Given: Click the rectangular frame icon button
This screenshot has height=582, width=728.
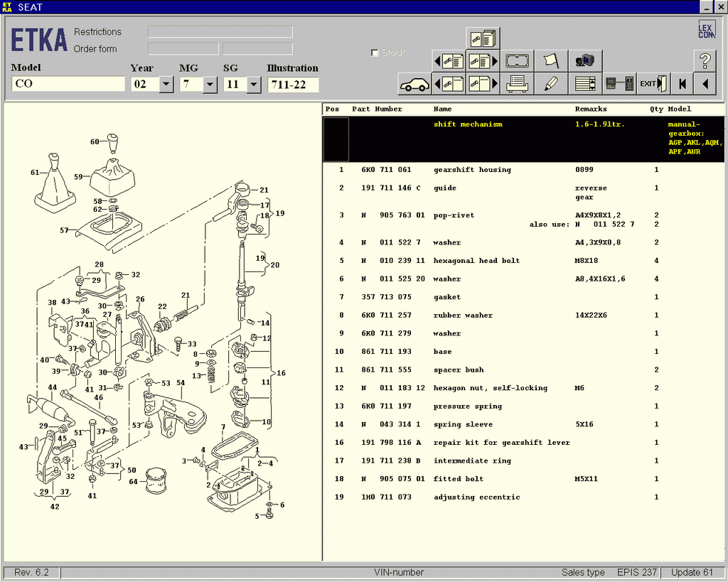Looking at the screenshot, I should pos(517,61).
